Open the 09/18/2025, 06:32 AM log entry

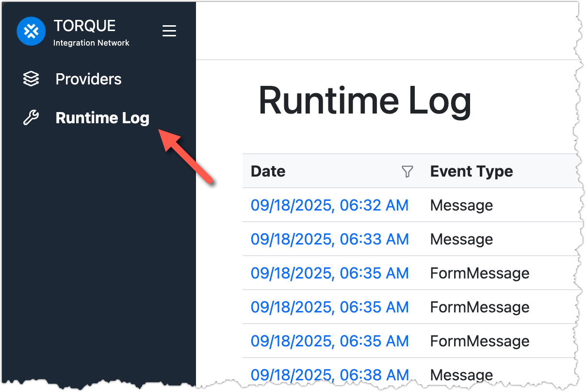point(329,205)
